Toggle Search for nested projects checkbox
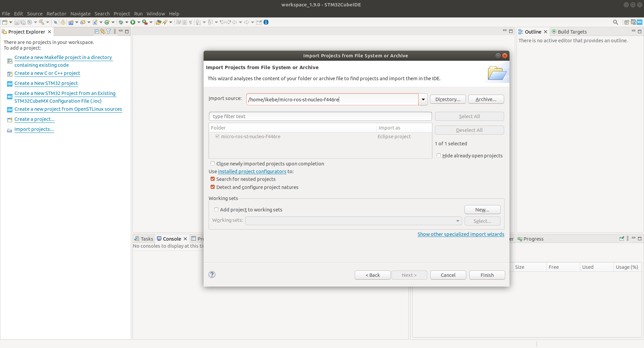This screenshot has width=644, height=348. coord(213,179)
